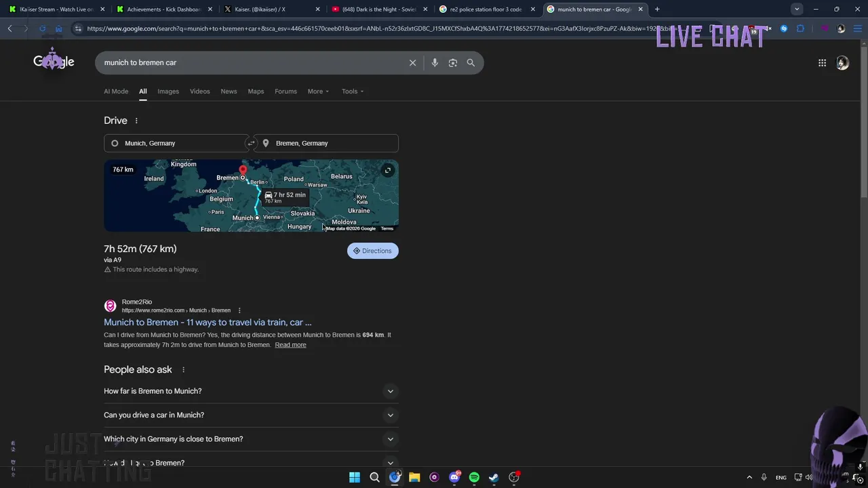This screenshot has height=488, width=868.
Task: Click the 7 hr 52 min route label
Action: click(x=285, y=197)
